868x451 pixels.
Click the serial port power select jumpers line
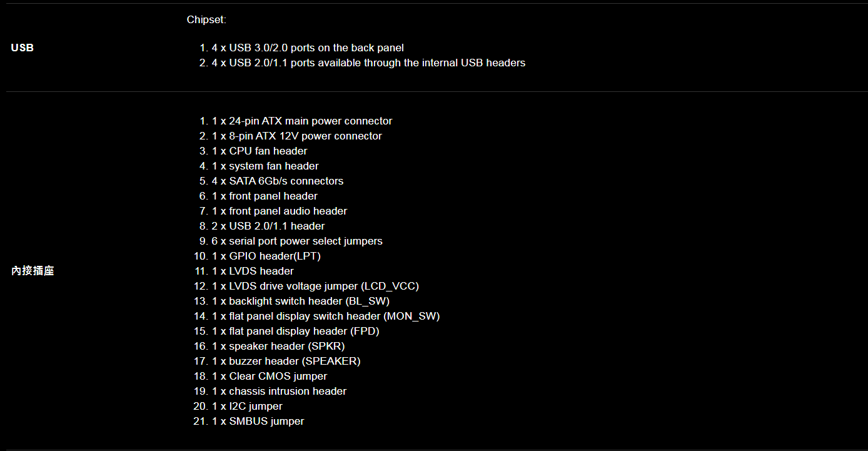pos(296,241)
